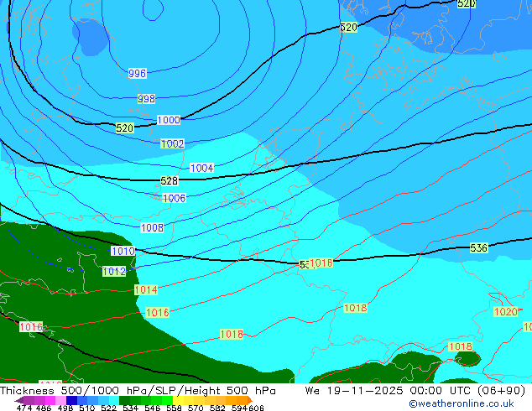Image resolution: width=532 pixels, height=411 pixels.
Task: Select the red 1014 isobar label
Action: (146, 290)
